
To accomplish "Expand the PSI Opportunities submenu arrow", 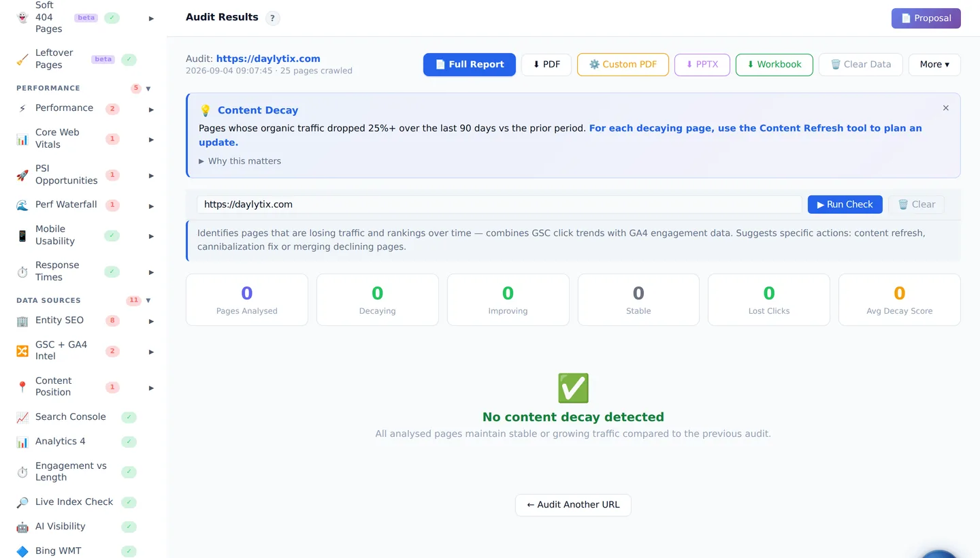I will click(x=151, y=176).
